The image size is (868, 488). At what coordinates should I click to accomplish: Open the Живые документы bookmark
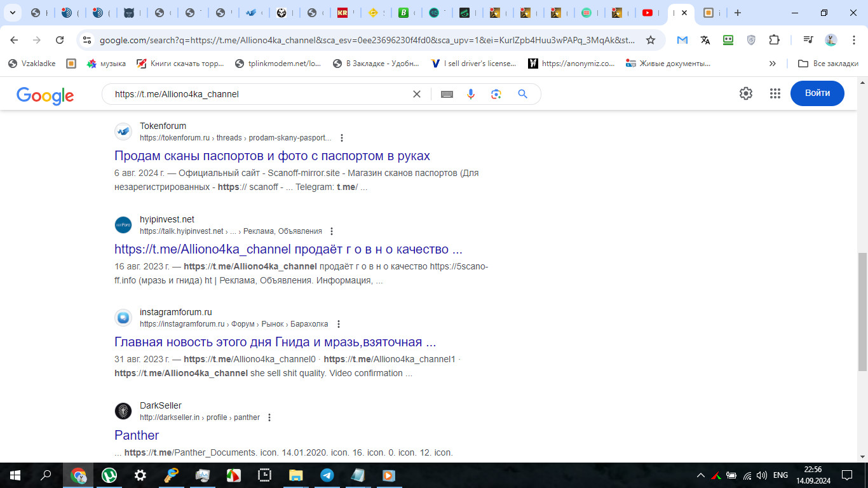668,64
